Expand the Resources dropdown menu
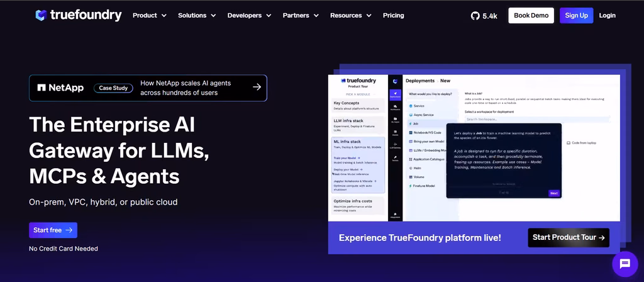 tap(351, 16)
